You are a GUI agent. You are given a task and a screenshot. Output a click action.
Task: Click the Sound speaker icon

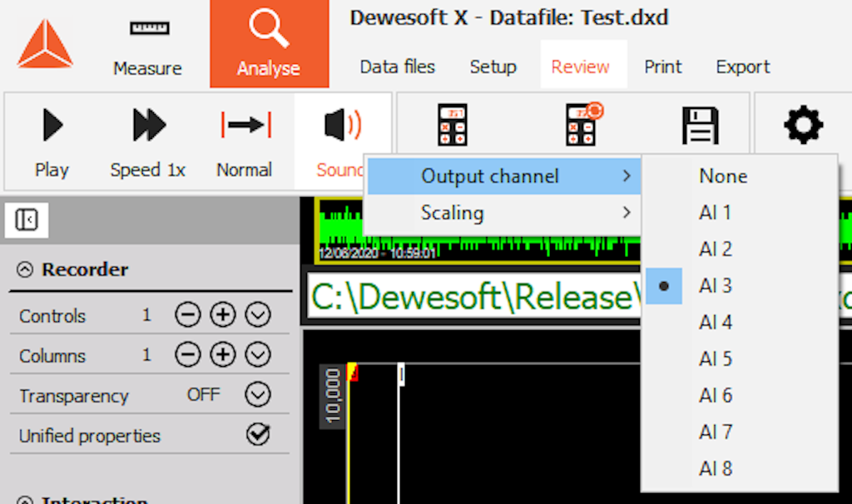[x=342, y=125]
